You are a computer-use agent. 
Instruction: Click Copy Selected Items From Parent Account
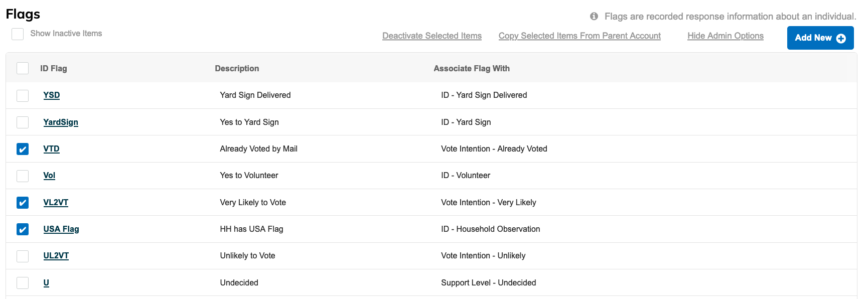pos(580,36)
